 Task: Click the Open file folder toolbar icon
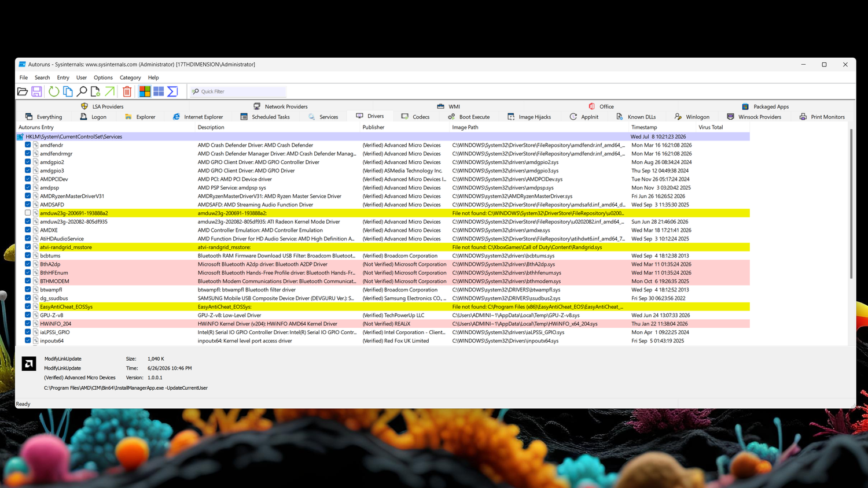pos(23,91)
